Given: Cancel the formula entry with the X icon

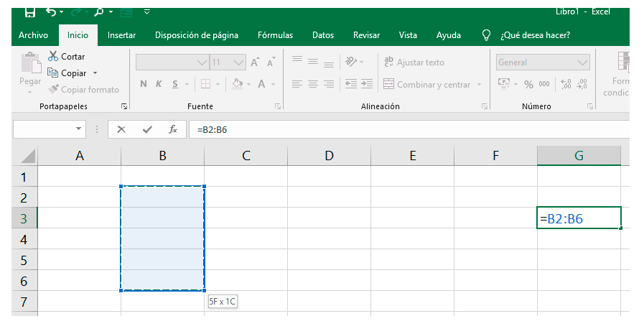Looking at the screenshot, I should pos(121,129).
